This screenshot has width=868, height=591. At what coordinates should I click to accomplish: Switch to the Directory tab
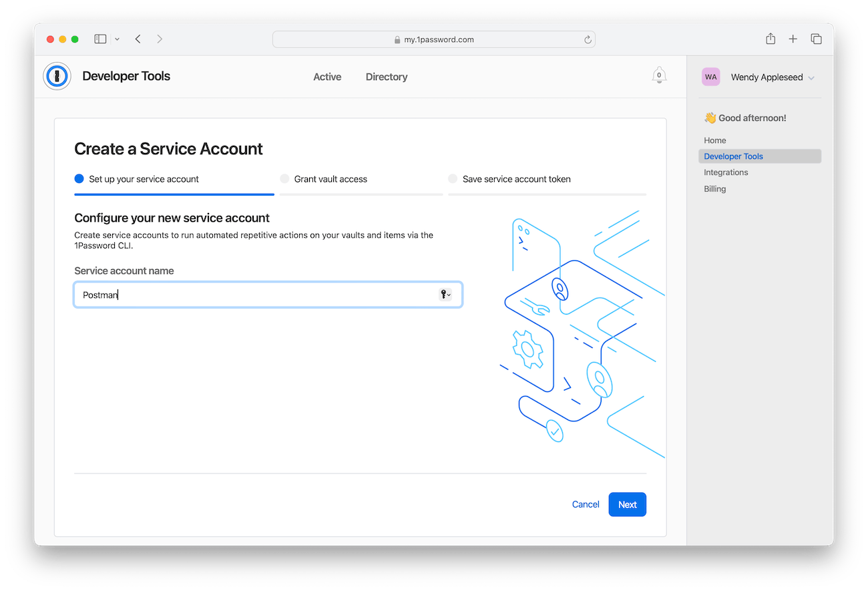click(386, 76)
